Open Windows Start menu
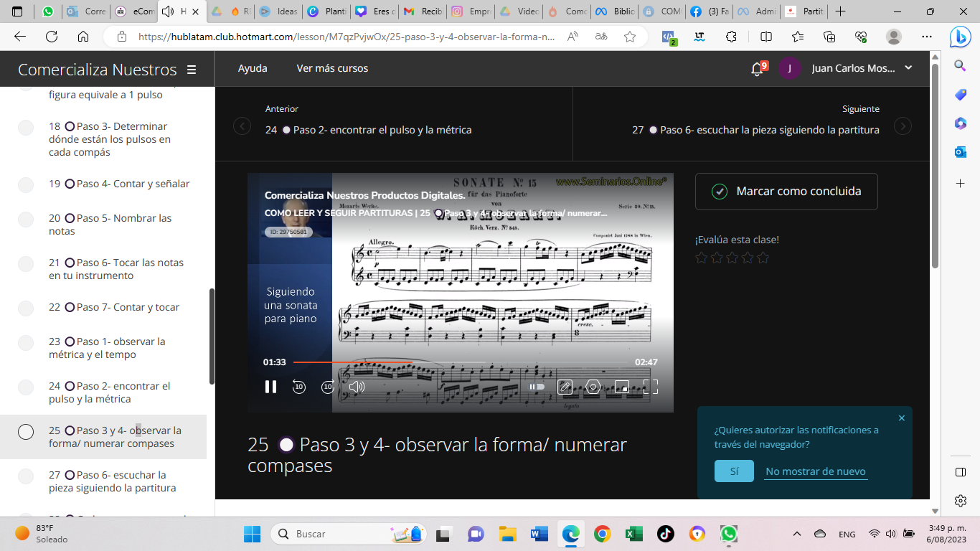The width and height of the screenshot is (980, 551). 252,534
